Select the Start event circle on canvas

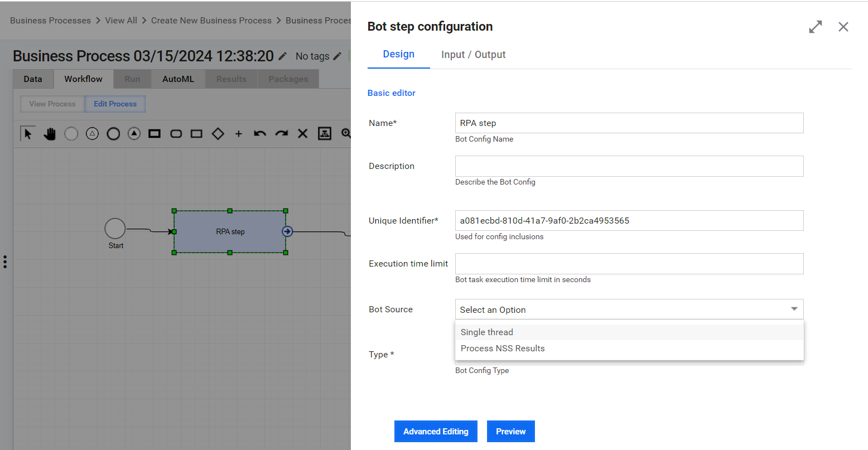115,229
